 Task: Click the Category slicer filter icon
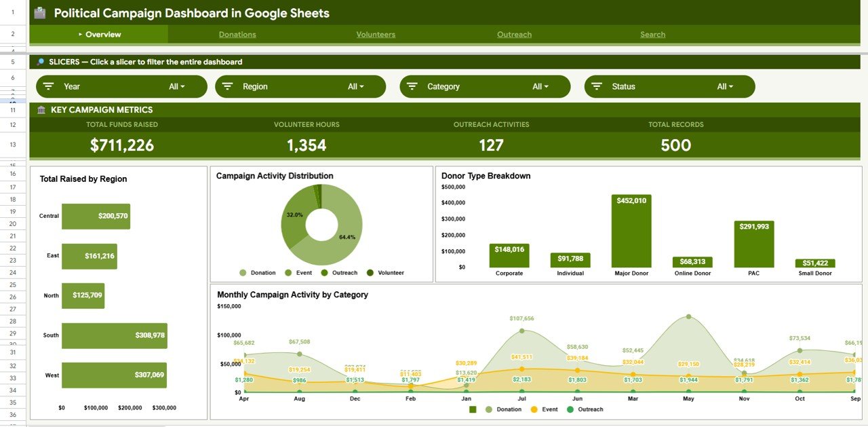(x=412, y=86)
